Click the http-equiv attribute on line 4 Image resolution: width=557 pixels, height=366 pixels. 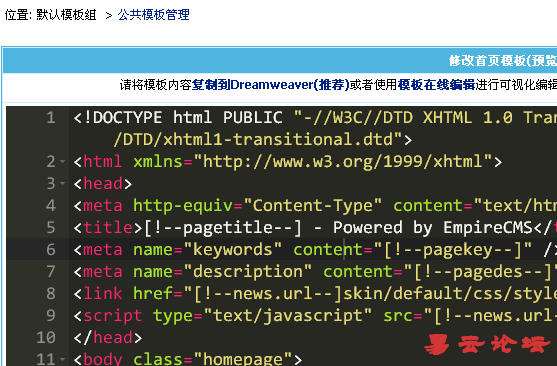click(x=183, y=206)
